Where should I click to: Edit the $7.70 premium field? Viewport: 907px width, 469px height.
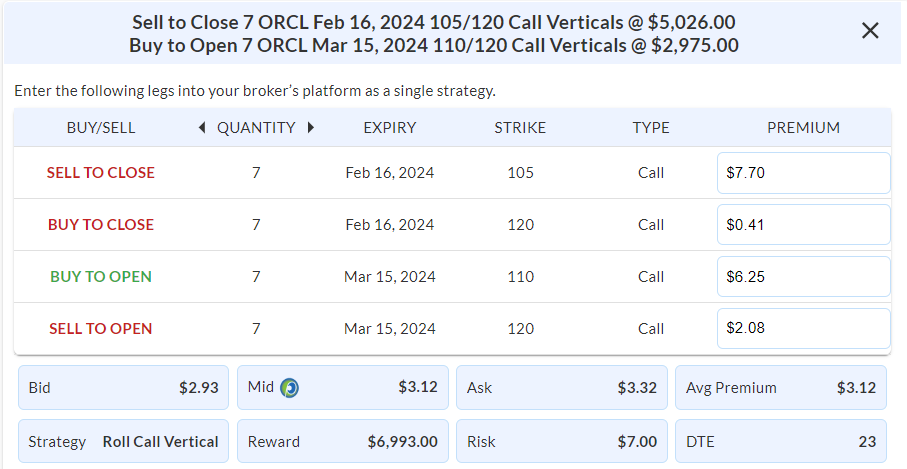pos(803,173)
